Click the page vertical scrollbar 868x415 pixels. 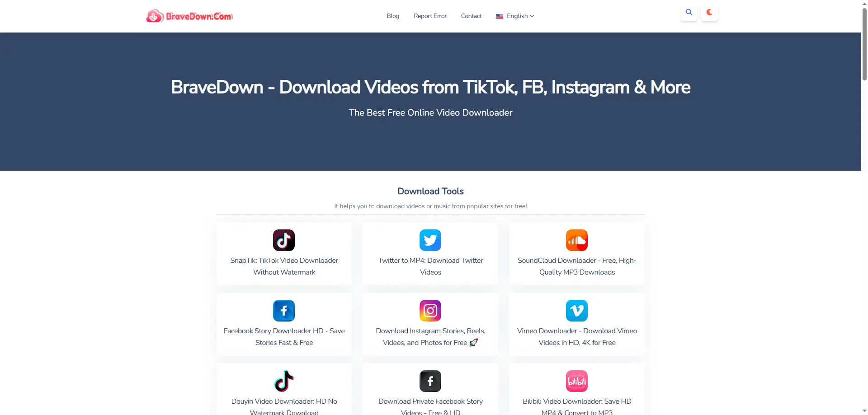pos(864,45)
